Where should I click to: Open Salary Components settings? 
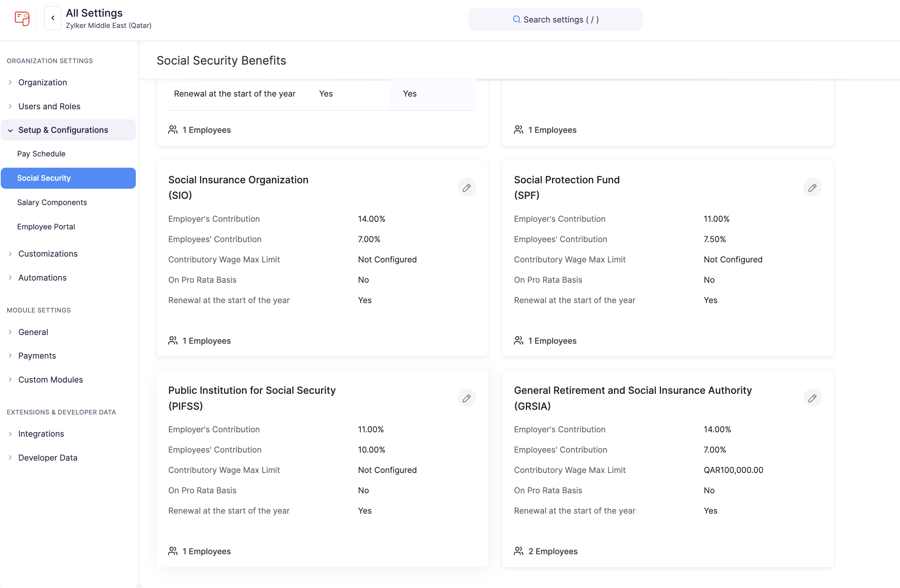pyautogui.click(x=52, y=202)
